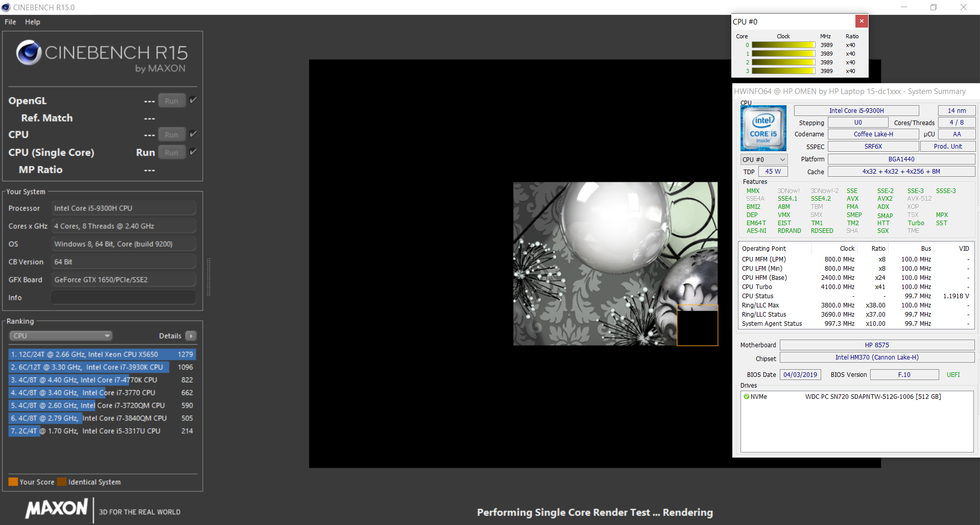Click the CPU HFM (Base) row
The height and width of the screenshot is (525, 980).
(x=855, y=278)
